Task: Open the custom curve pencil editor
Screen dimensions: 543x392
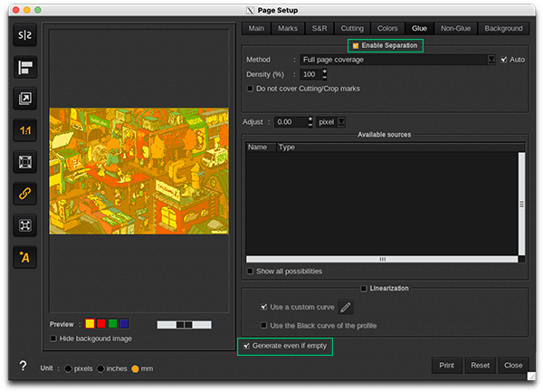Action: point(345,308)
